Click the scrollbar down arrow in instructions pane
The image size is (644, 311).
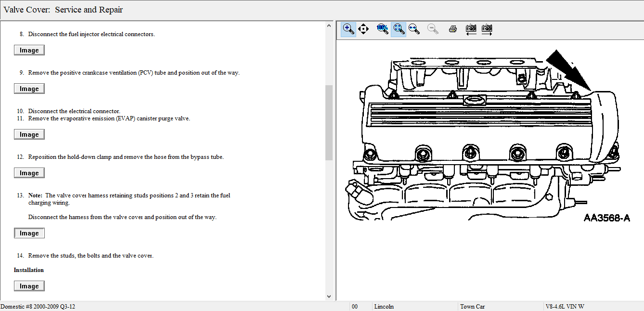pyautogui.click(x=329, y=297)
